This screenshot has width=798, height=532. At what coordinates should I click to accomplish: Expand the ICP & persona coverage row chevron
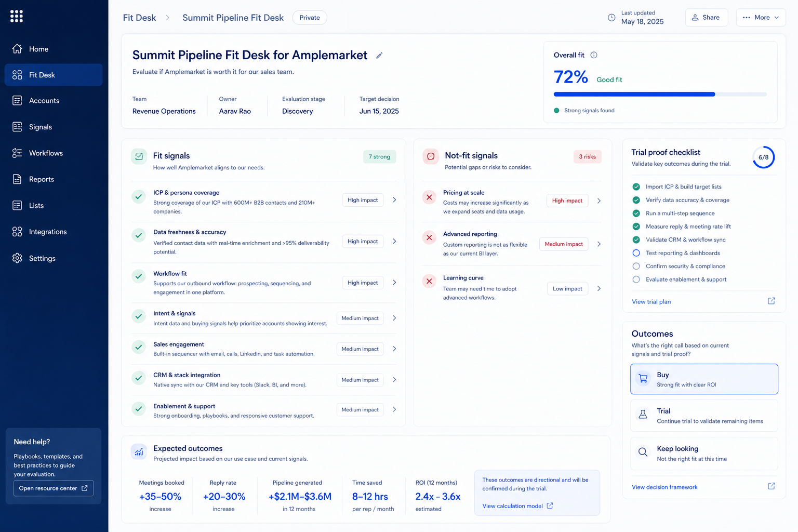pos(394,200)
